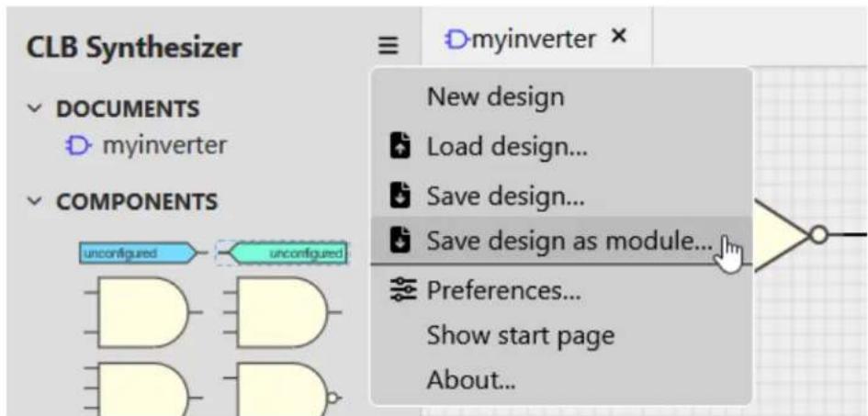This screenshot has height=416, width=868.
Task: Collapse the DOCUMENTS section
Action: [x=34, y=109]
